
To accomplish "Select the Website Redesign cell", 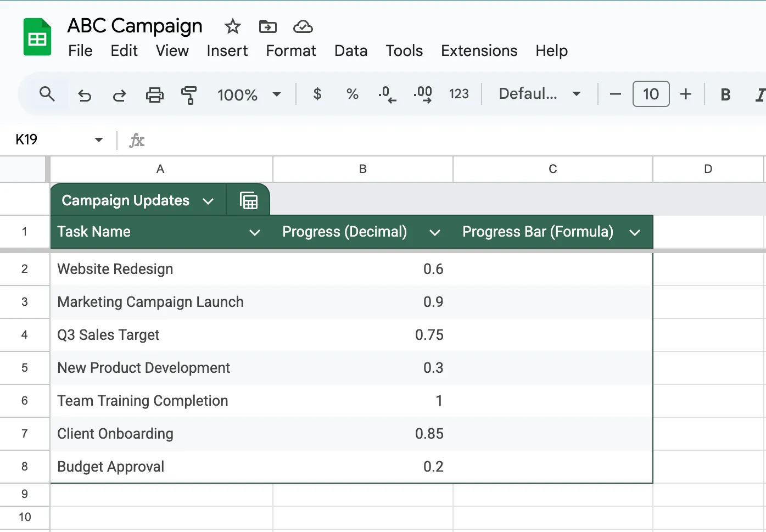I will point(161,269).
